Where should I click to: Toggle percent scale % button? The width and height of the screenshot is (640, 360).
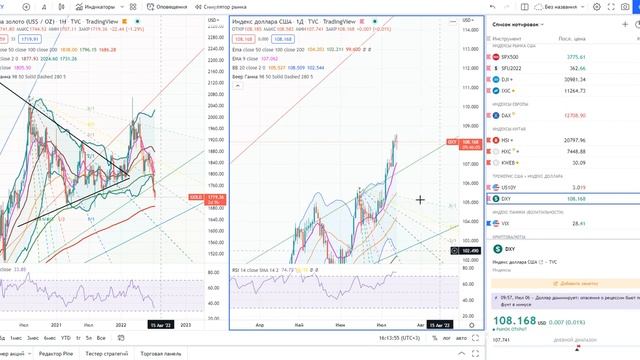tap(435, 338)
